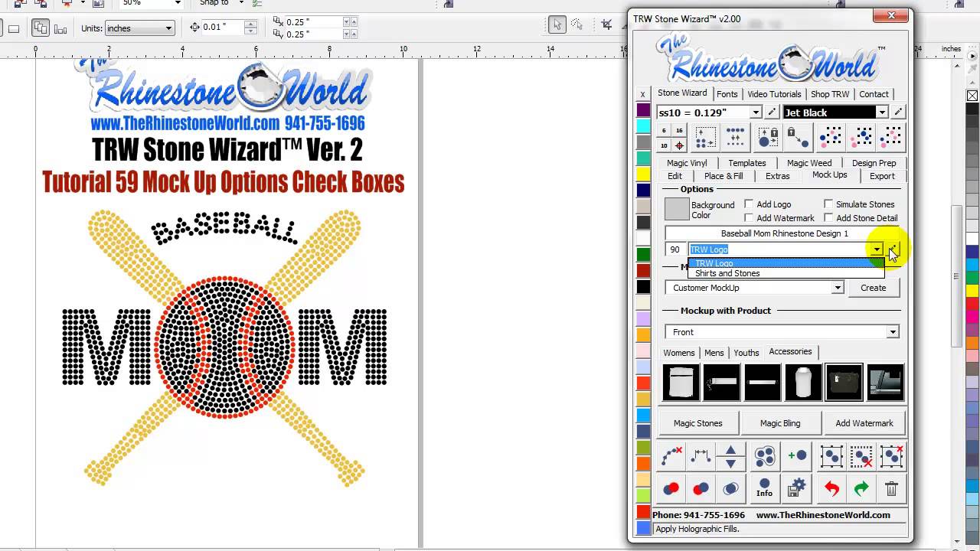Open the Jet Black color dropdown

[882, 112]
